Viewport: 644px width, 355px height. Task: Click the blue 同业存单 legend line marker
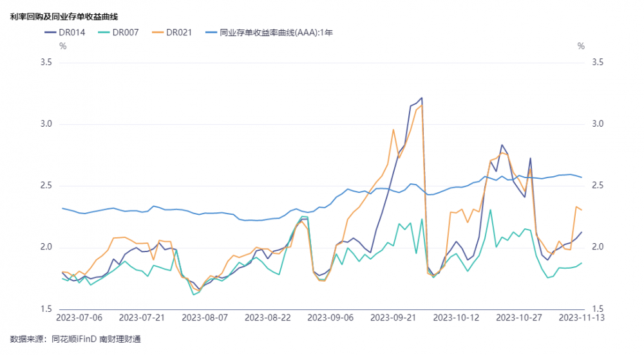(211, 32)
